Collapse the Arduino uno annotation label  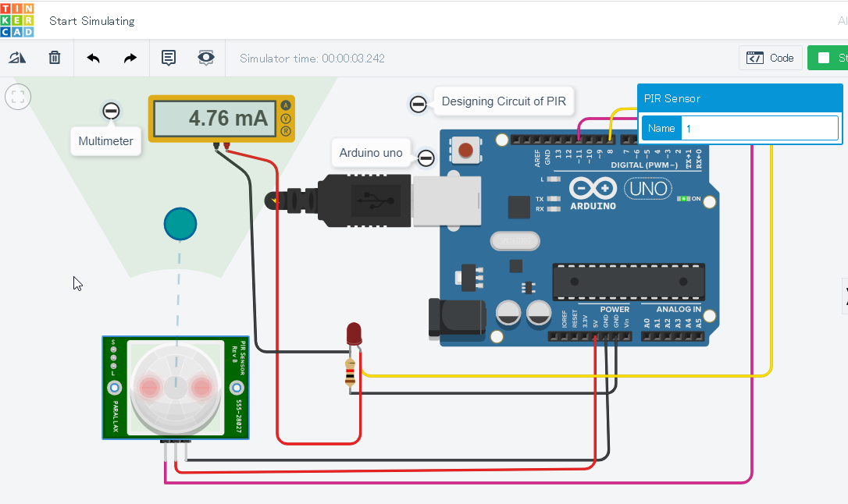[426, 158]
